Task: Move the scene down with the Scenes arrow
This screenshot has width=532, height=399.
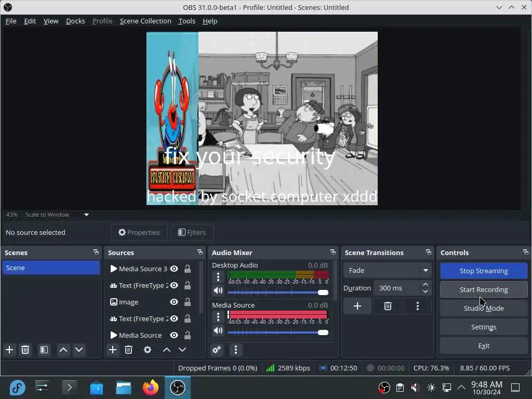Action: [79, 350]
